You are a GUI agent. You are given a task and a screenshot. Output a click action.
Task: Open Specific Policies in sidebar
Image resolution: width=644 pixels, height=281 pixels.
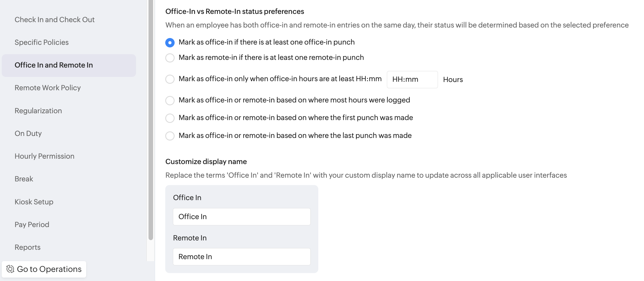click(x=42, y=42)
